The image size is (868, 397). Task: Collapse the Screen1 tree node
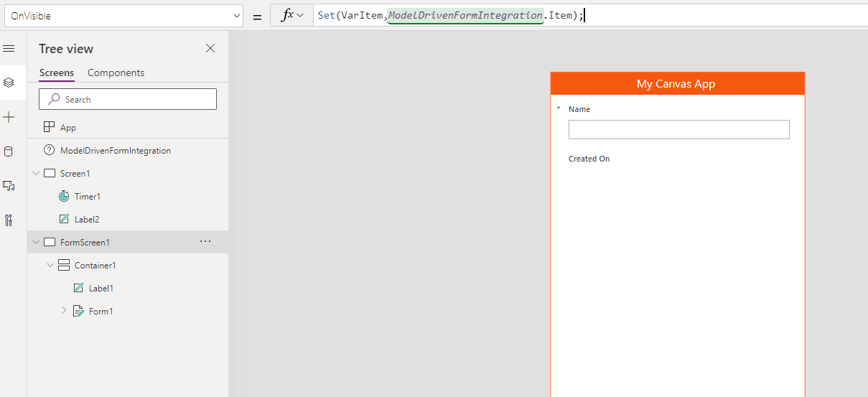pos(36,174)
